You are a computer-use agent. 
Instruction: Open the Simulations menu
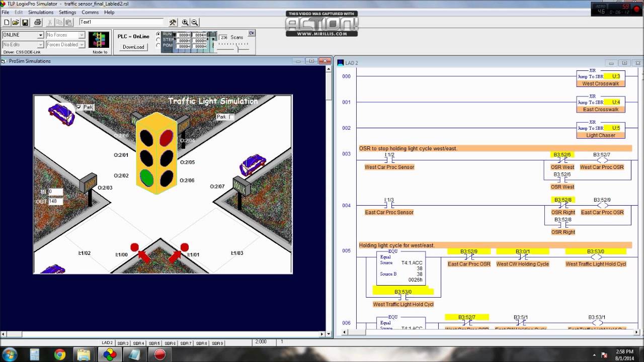tap(41, 12)
